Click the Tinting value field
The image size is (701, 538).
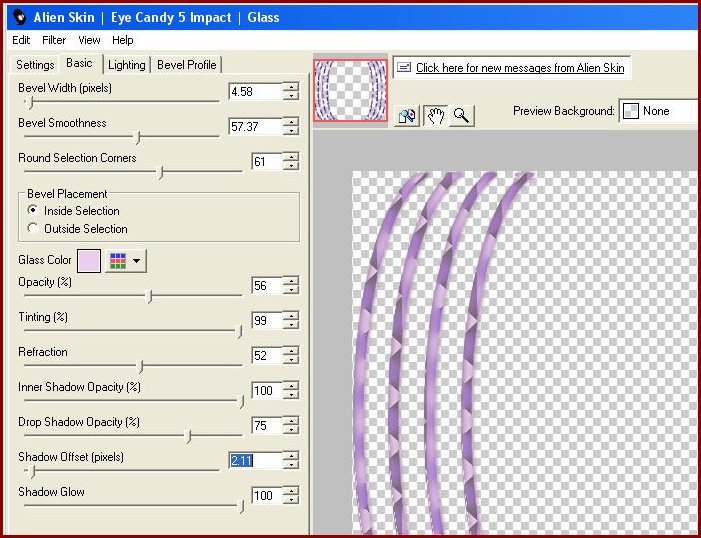click(x=267, y=320)
